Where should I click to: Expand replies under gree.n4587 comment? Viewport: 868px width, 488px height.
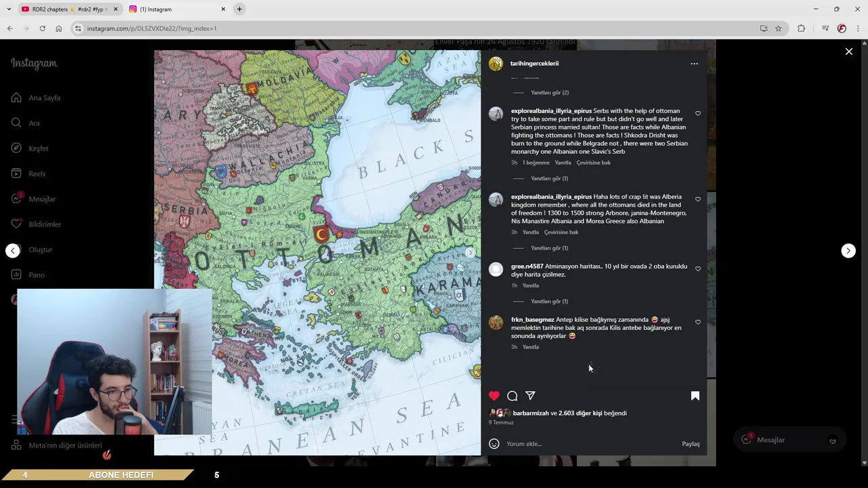point(549,301)
